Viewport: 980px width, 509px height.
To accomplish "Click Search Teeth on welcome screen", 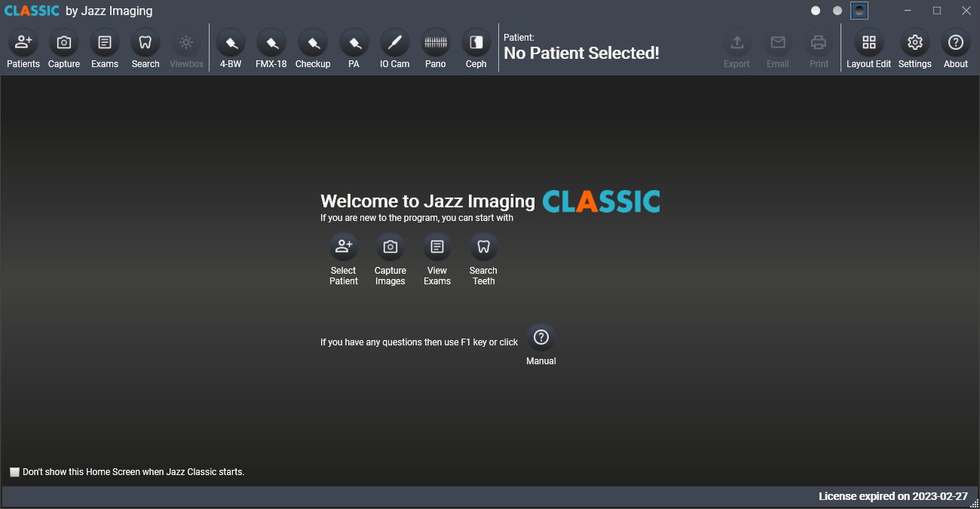I will coord(484,247).
